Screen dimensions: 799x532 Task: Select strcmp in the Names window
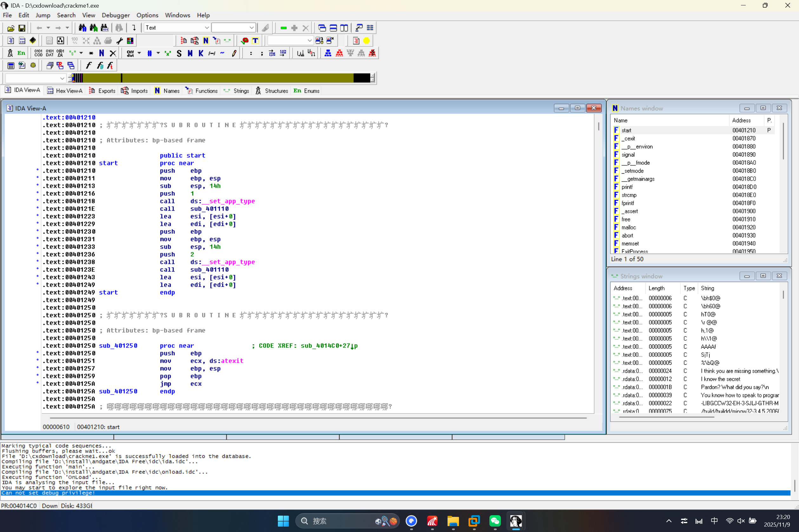(x=629, y=195)
